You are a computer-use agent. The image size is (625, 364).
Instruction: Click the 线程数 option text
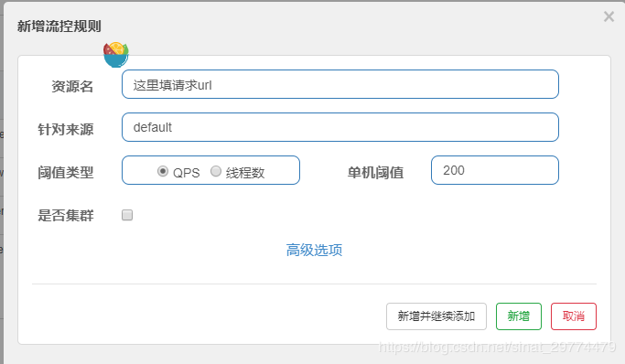pos(245,173)
